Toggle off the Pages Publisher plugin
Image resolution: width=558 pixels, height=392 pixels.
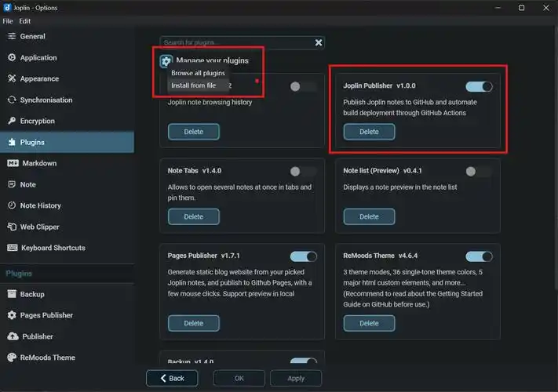click(x=303, y=256)
